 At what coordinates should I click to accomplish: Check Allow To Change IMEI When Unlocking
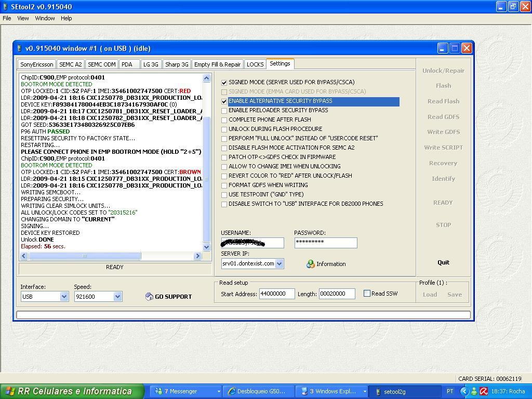click(x=224, y=167)
